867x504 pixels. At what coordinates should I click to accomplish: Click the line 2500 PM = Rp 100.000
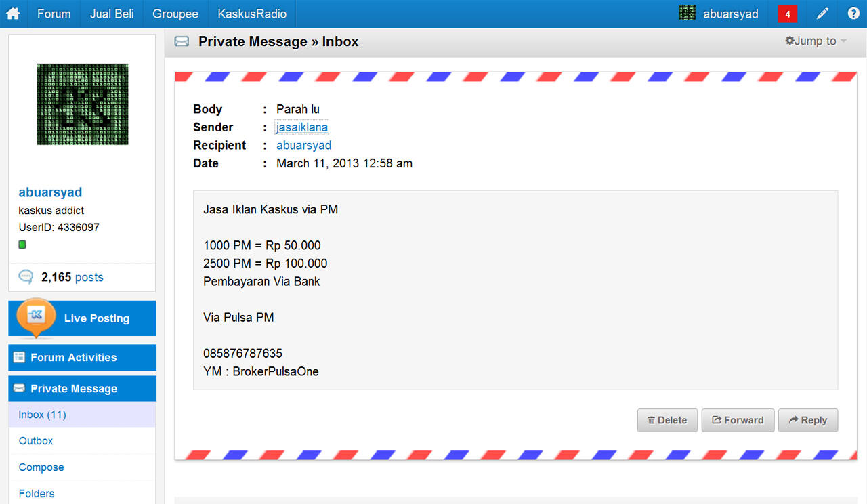(265, 264)
